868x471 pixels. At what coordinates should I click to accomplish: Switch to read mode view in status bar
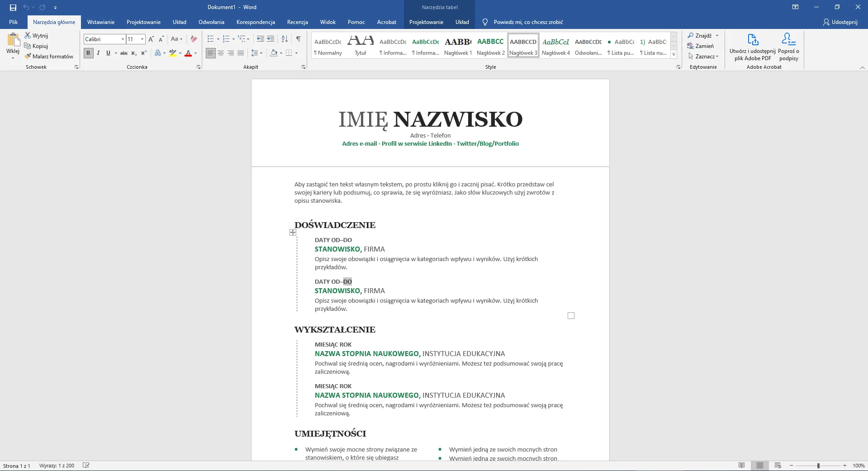(x=741, y=465)
